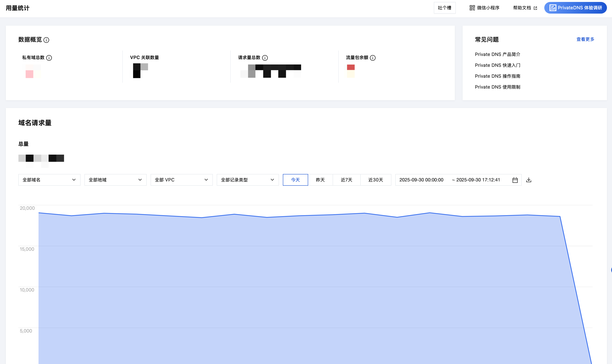The image size is (612, 364).
Task: Open the PrivateDNS 体验调研 survey button
Action: (x=575, y=8)
